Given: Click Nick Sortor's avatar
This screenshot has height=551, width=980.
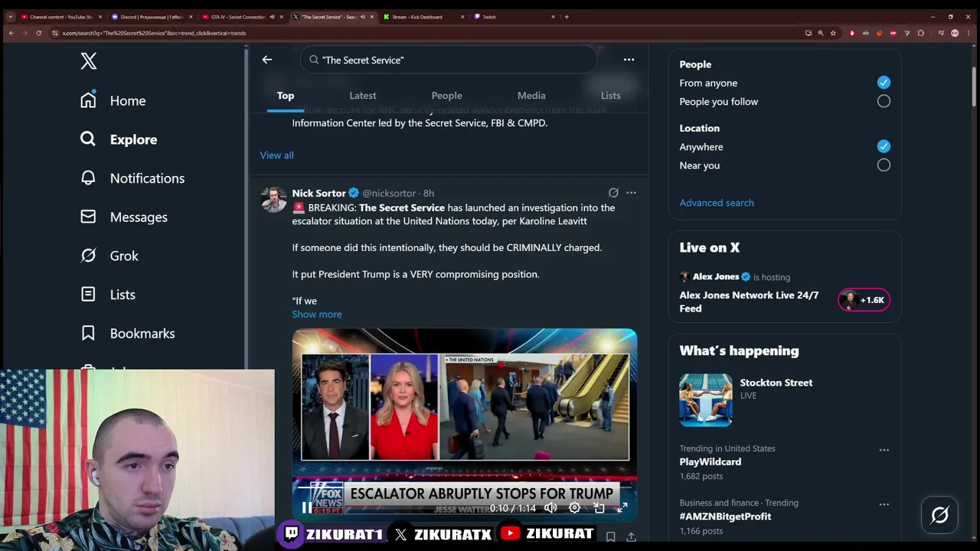Looking at the screenshot, I should [x=273, y=199].
